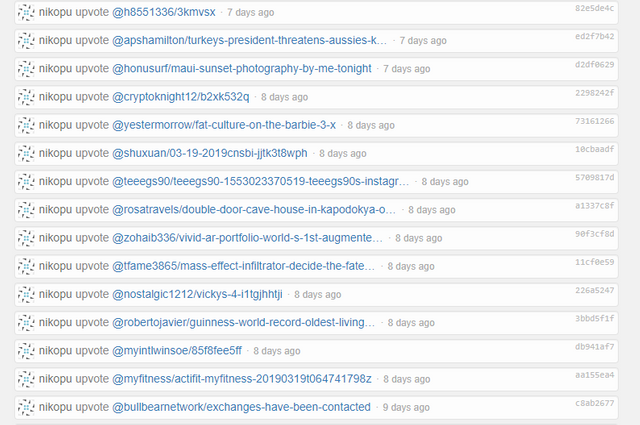
Task: Click avatar icon in the honusurf row
Action: coord(26,69)
